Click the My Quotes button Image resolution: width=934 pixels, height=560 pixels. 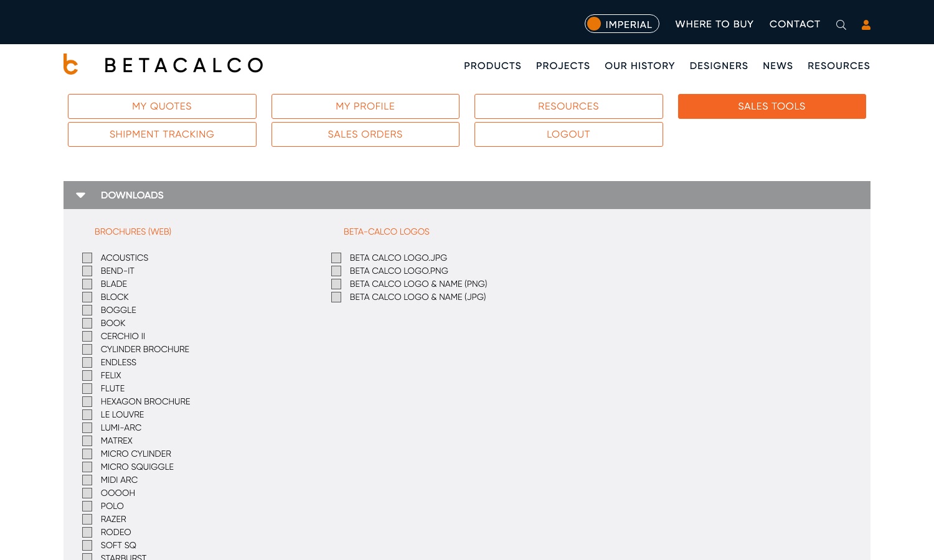tap(162, 106)
